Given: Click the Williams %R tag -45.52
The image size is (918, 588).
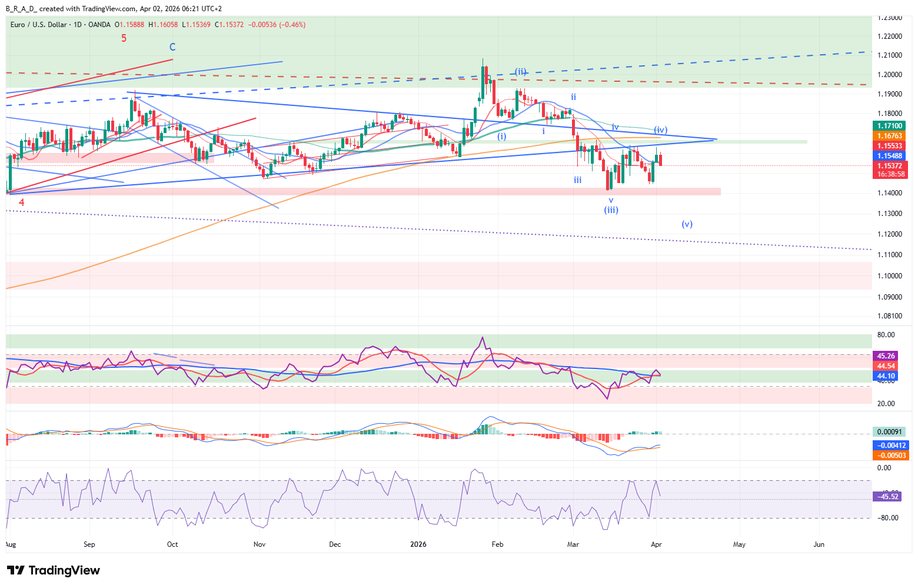Looking at the screenshot, I should [x=887, y=497].
